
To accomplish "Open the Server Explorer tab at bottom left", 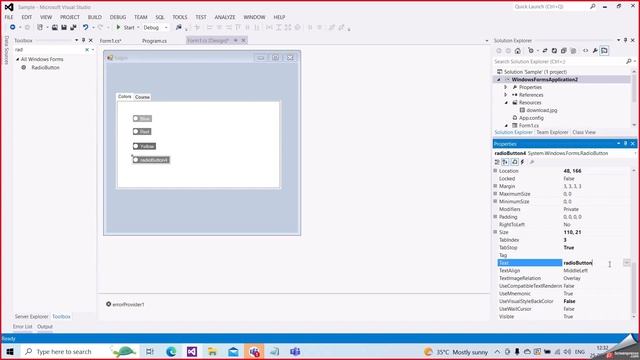I will pyautogui.click(x=31, y=316).
